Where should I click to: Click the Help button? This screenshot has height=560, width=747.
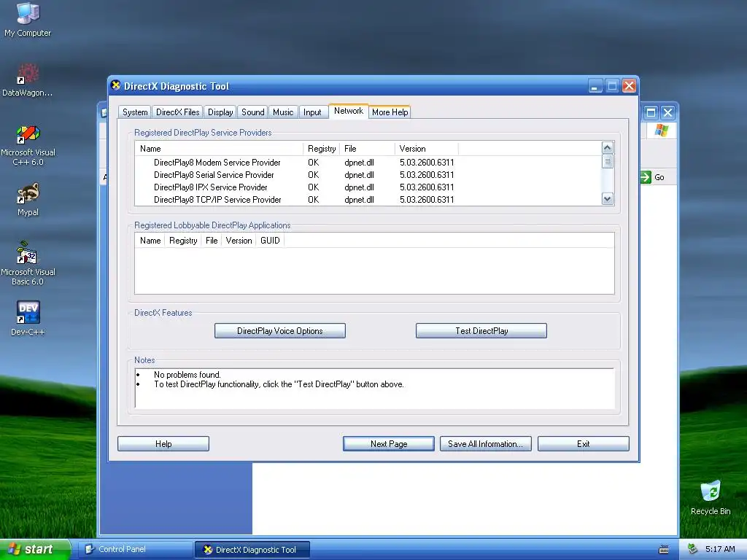click(163, 444)
